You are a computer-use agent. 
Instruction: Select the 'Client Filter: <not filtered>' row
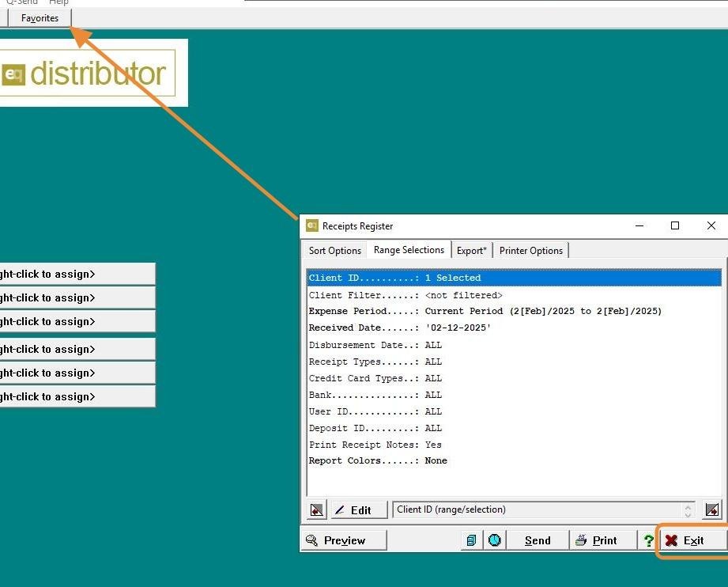pos(515,295)
